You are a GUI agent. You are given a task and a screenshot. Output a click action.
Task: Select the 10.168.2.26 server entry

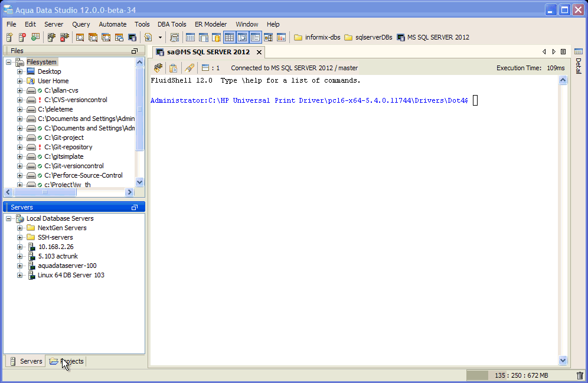click(x=56, y=247)
